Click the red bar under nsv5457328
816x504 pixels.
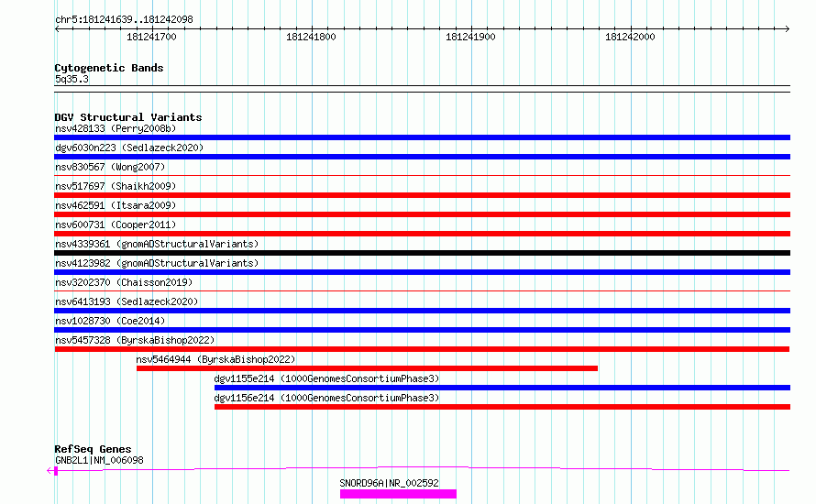click(x=422, y=349)
